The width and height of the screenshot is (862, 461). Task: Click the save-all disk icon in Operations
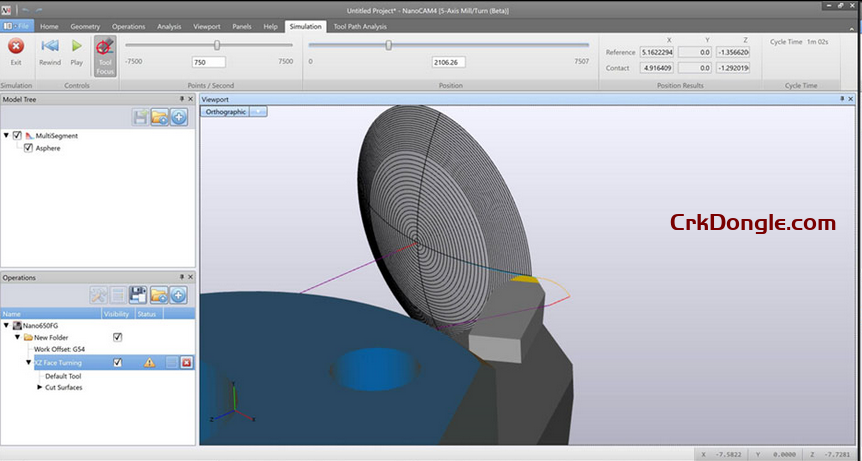138,295
